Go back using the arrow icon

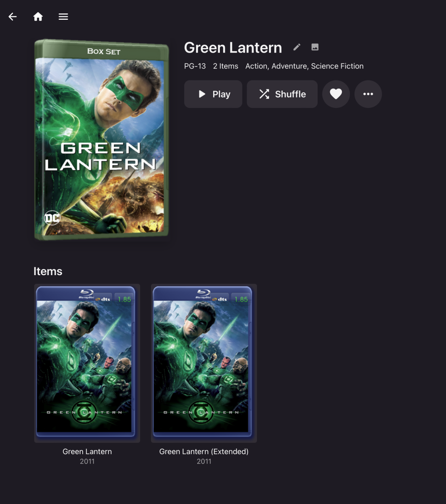click(x=13, y=17)
